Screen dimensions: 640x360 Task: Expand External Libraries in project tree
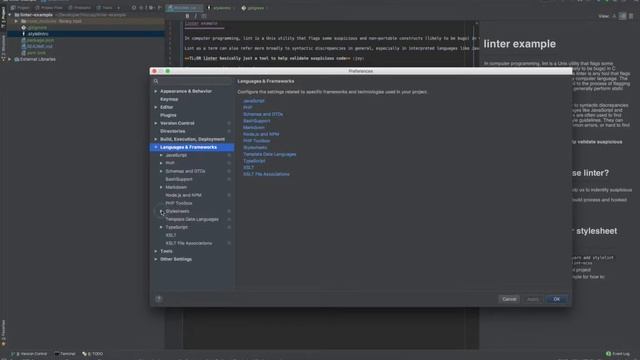(x=9, y=59)
